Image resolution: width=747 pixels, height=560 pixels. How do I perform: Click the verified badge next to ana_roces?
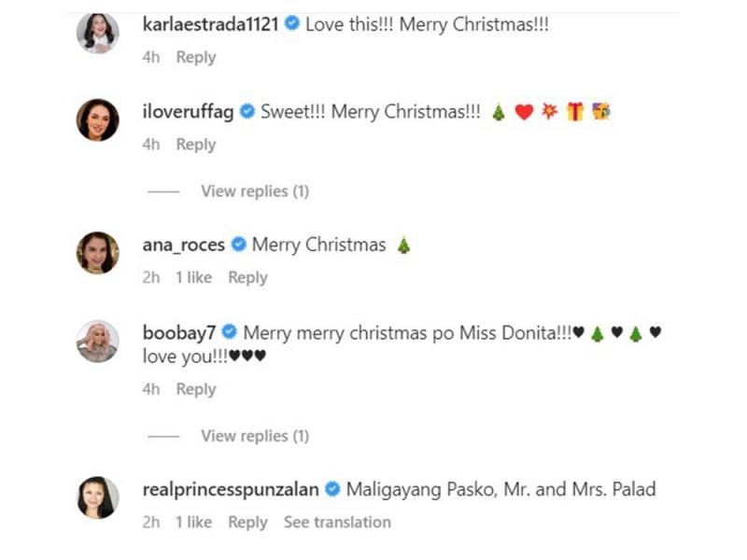(239, 245)
